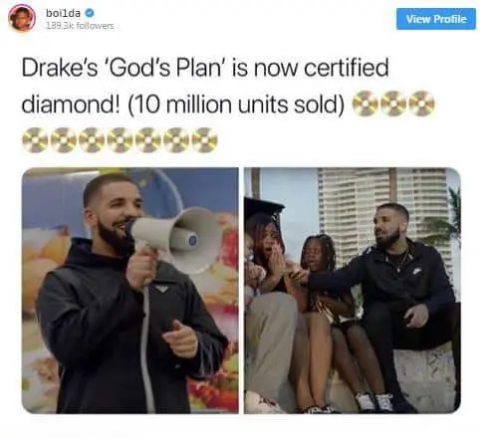Viewport: 504px width, 438px height.
Task: Click the tweet text "Drake's 'God's Plan' is now certified"
Action: pyautogui.click(x=205, y=68)
